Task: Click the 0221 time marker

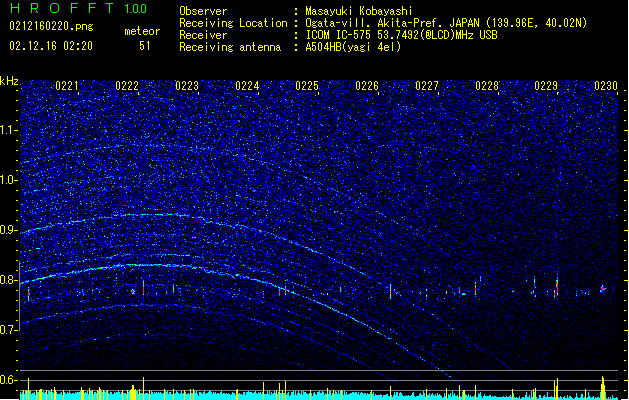Action: pyautogui.click(x=67, y=86)
